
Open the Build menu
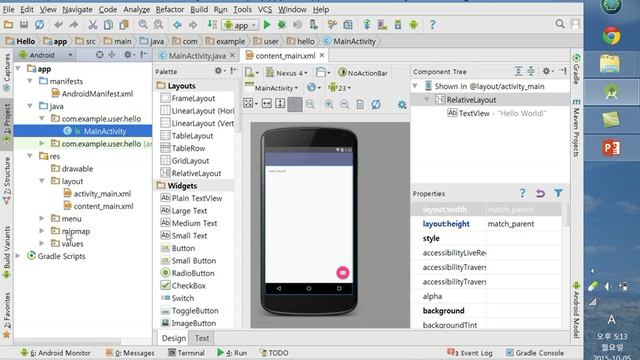click(x=199, y=9)
